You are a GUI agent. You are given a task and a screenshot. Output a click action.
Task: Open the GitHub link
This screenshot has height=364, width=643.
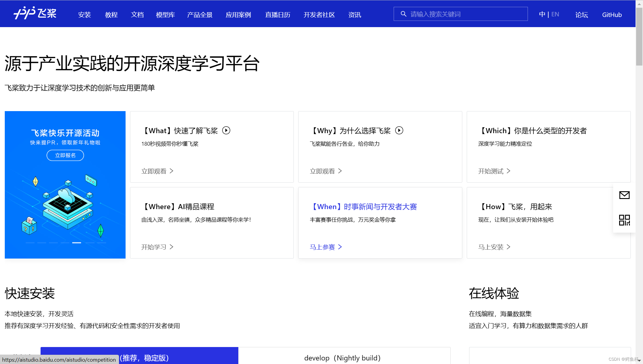612,15
